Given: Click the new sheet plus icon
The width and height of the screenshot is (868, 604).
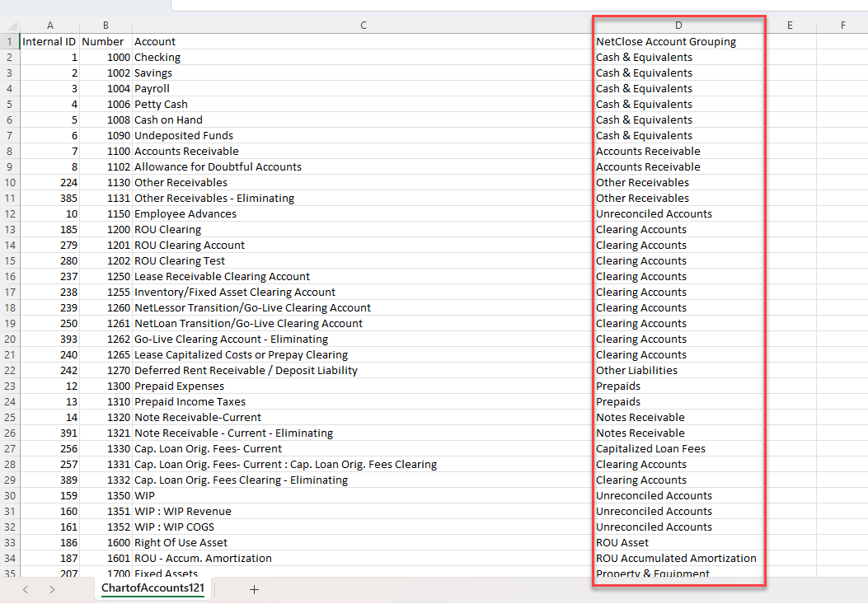Looking at the screenshot, I should tap(254, 589).
